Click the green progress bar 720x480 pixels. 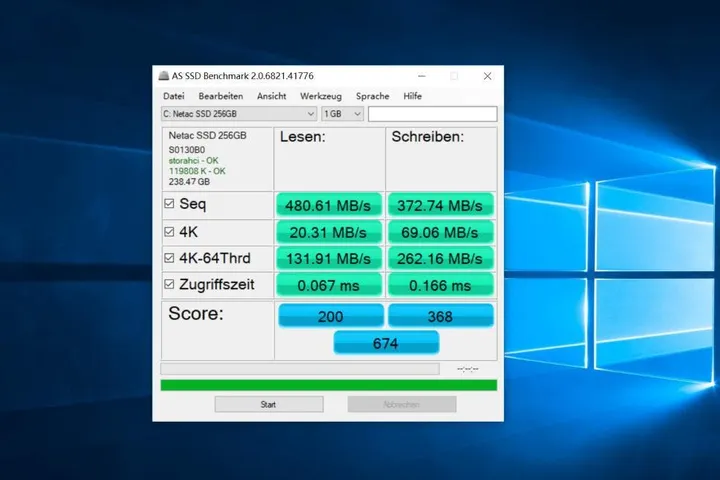click(328, 385)
